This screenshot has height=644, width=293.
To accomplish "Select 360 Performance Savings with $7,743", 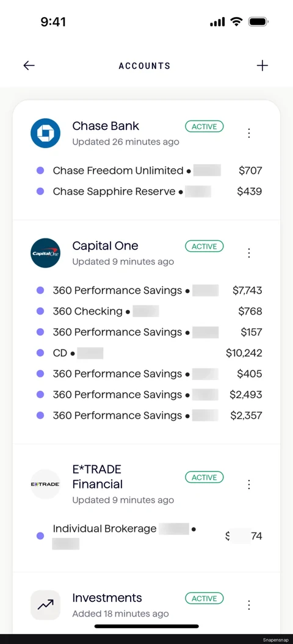I will (149, 290).
